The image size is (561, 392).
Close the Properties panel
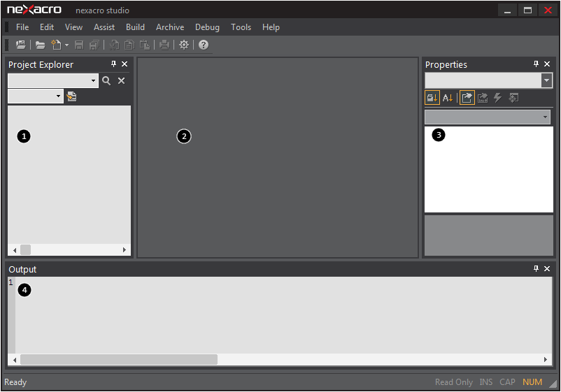(547, 64)
